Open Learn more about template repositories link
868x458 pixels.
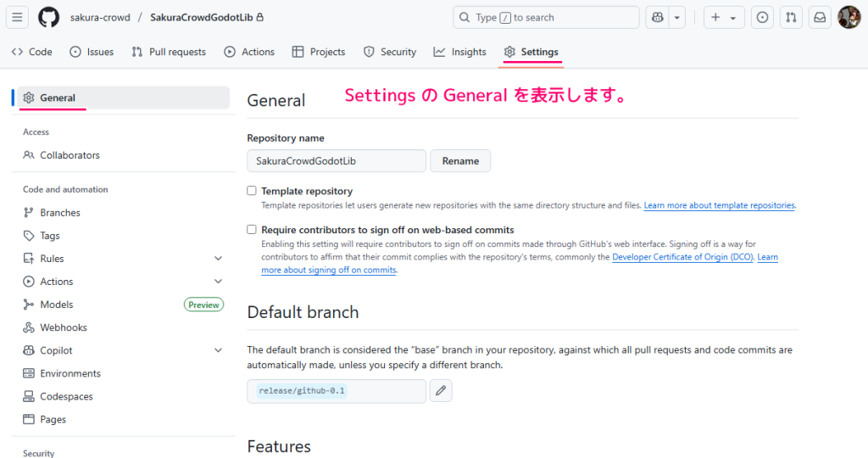719,205
